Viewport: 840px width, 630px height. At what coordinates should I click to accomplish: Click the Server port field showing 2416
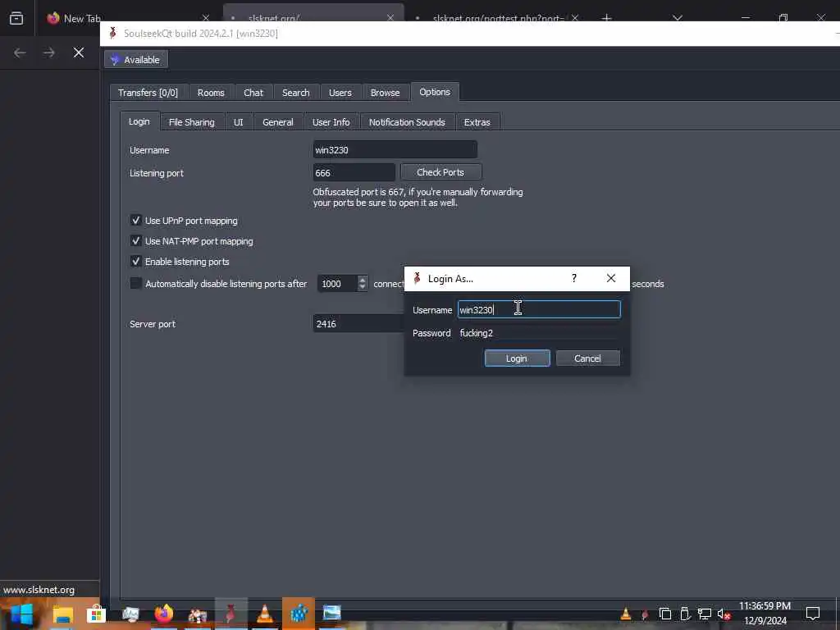(358, 323)
